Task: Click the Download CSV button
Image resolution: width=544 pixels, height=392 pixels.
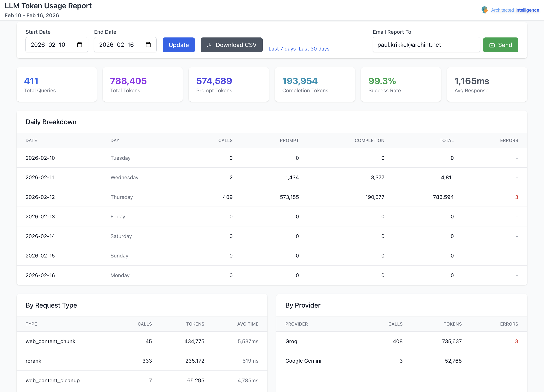Action: (231, 45)
